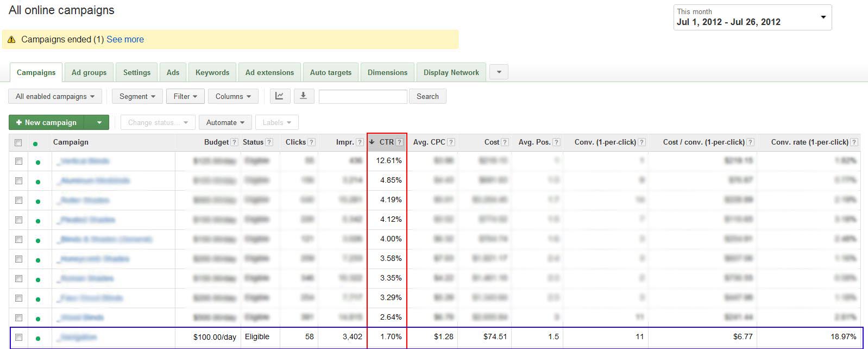The height and width of the screenshot is (349, 868).
Task: Click the chart graph toggle icon
Action: coord(279,96)
